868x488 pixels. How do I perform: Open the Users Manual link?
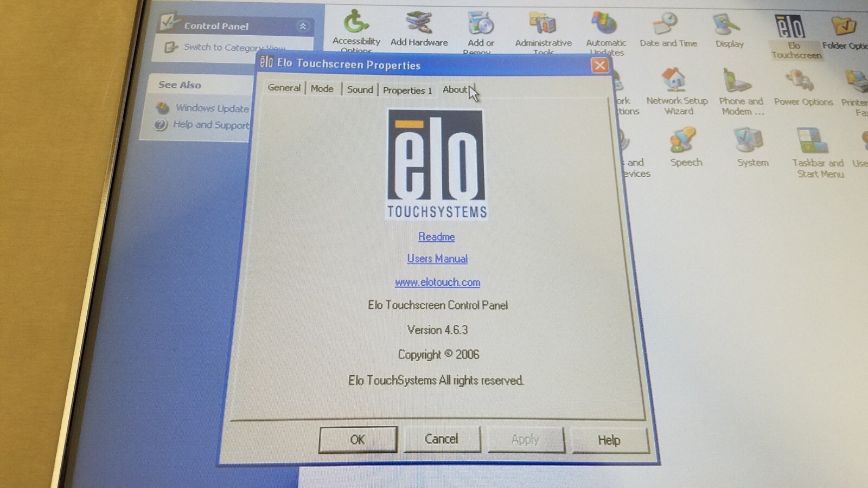pos(437,259)
